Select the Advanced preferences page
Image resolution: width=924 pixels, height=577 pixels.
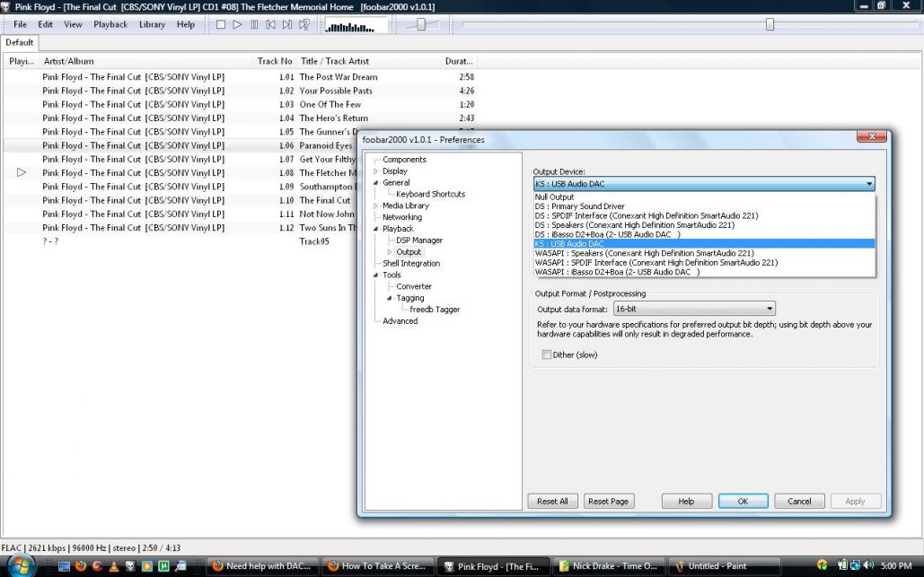point(400,321)
